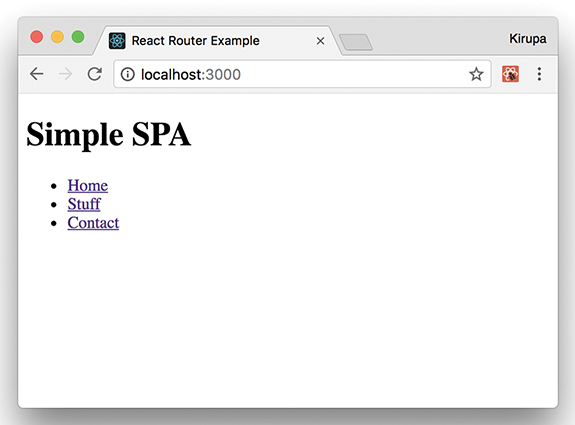Close the window with the red button
This screenshot has height=425, width=575.
pyautogui.click(x=37, y=37)
